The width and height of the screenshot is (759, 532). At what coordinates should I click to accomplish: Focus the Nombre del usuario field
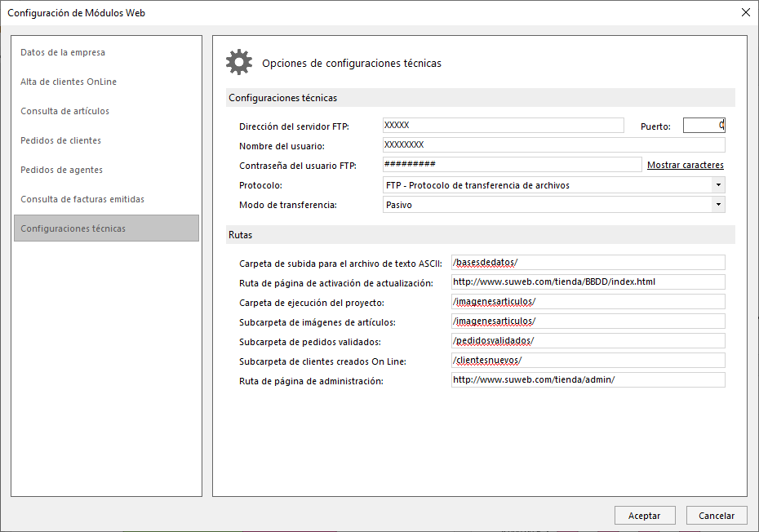(x=554, y=144)
